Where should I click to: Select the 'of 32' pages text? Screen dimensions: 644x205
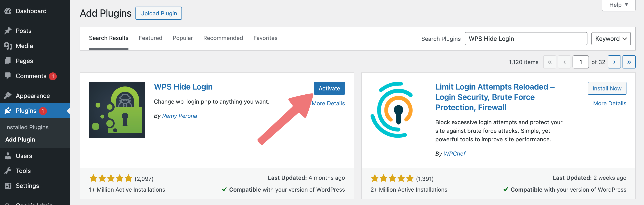coord(598,62)
